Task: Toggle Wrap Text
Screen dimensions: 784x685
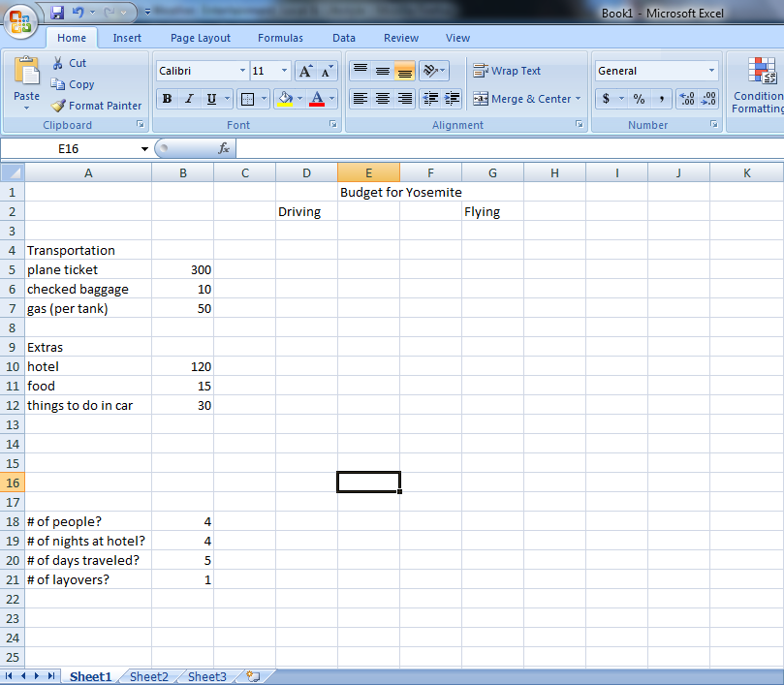Action: (507, 71)
